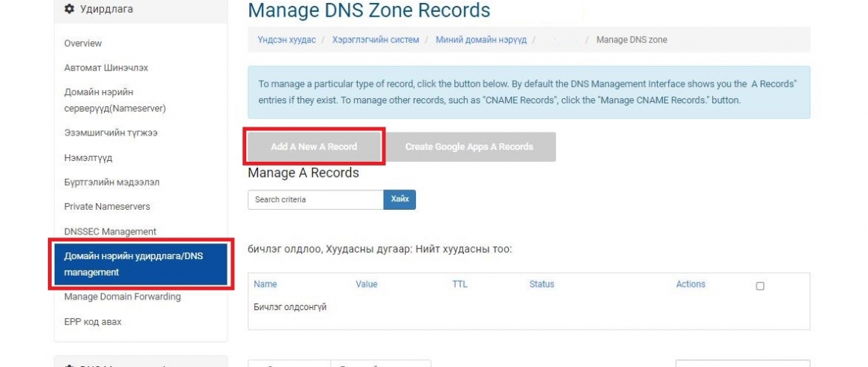Open Автомат Шинэчлэх in the sidebar
The image size is (868, 367).
pyautogui.click(x=106, y=67)
